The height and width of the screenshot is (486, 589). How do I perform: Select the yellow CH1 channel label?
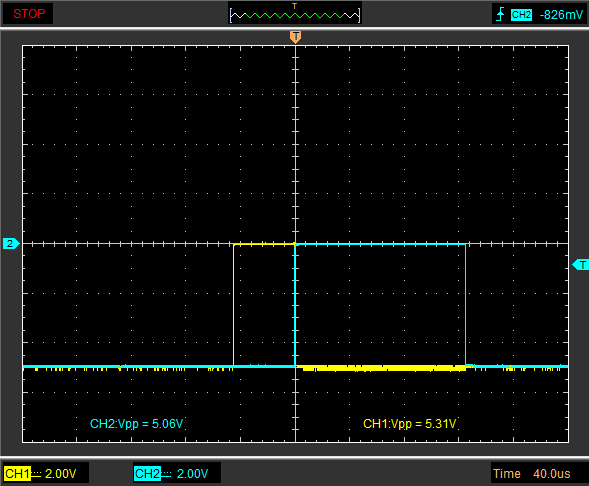pos(17,474)
